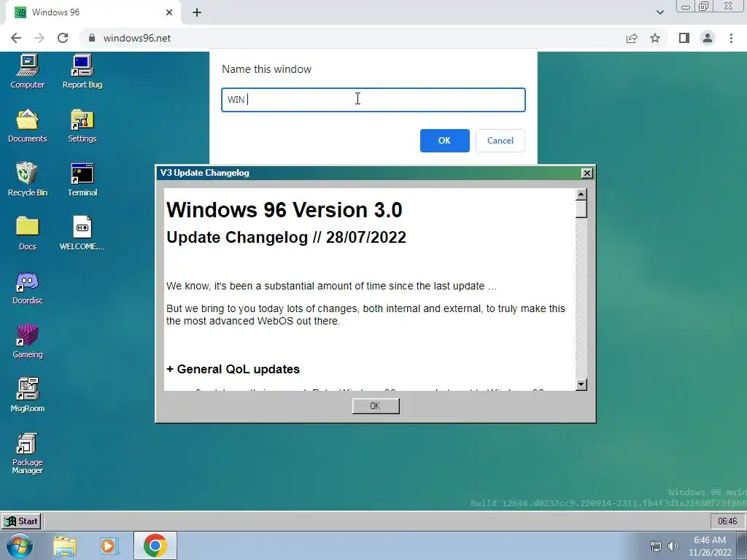The width and height of the screenshot is (747, 560).
Task: Click the Chrome icon in taskbar
Action: tap(155, 545)
